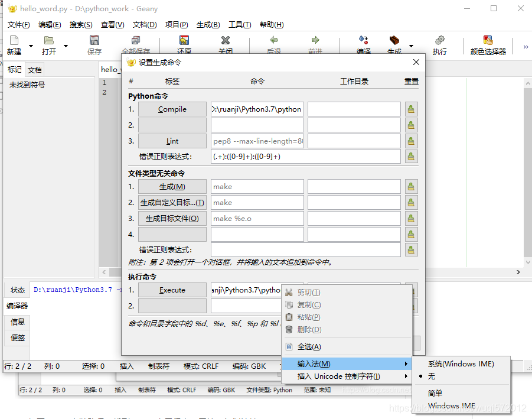The height and width of the screenshot is (419, 532).
Task: Click the Lint label button
Action: pos(172,141)
